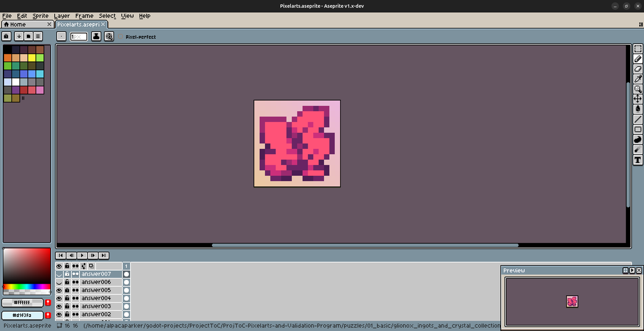Open the Help menu
This screenshot has width=644, height=331.
[x=145, y=16]
